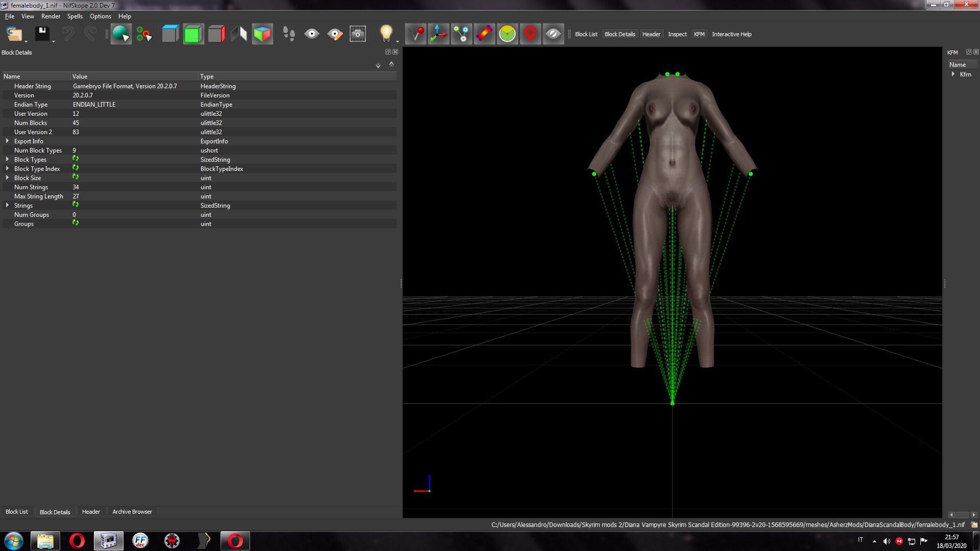This screenshot has height=551, width=980.
Task: Click the Inspect toolbar button
Action: pyautogui.click(x=677, y=34)
